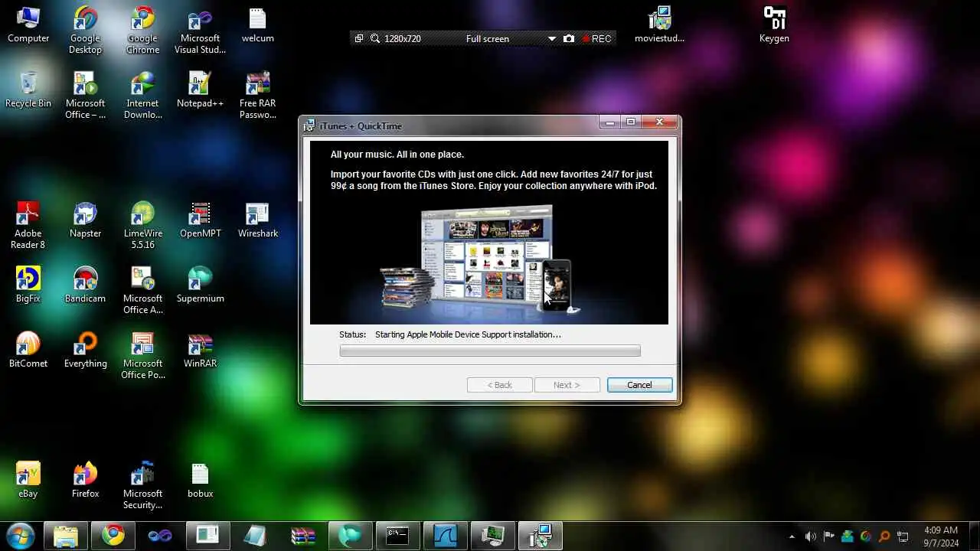Open the welcum text file icon
This screenshot has width=980, height=551.
coord(257,25)
